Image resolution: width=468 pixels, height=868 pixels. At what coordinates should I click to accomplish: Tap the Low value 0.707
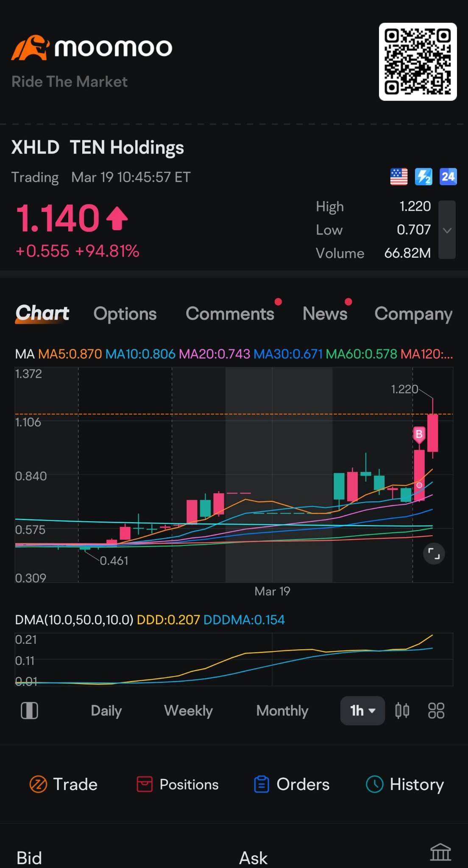click(x=414, y=230)
